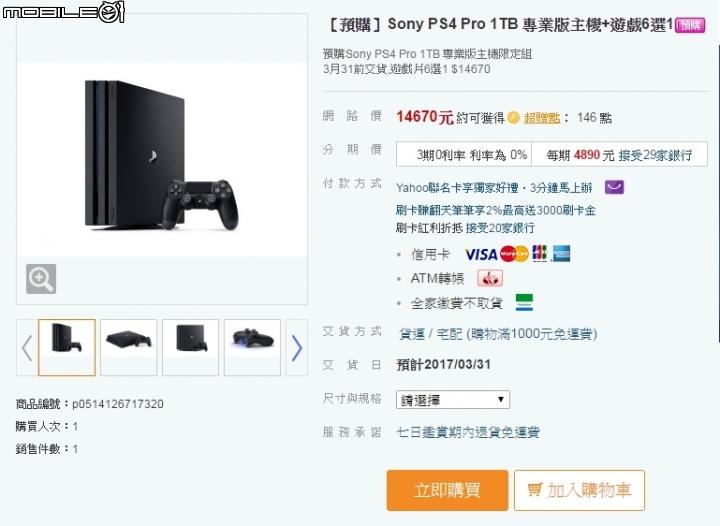Screen dimensions: 720x526
Task: Select the DualShock controller thumbnail
Action: tap(252, 347)
